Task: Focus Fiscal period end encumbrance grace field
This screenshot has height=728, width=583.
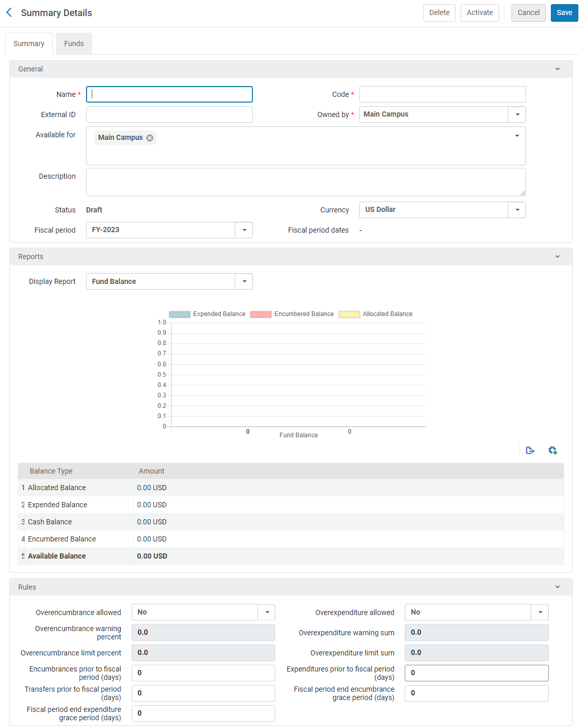Action: [477, 693]
